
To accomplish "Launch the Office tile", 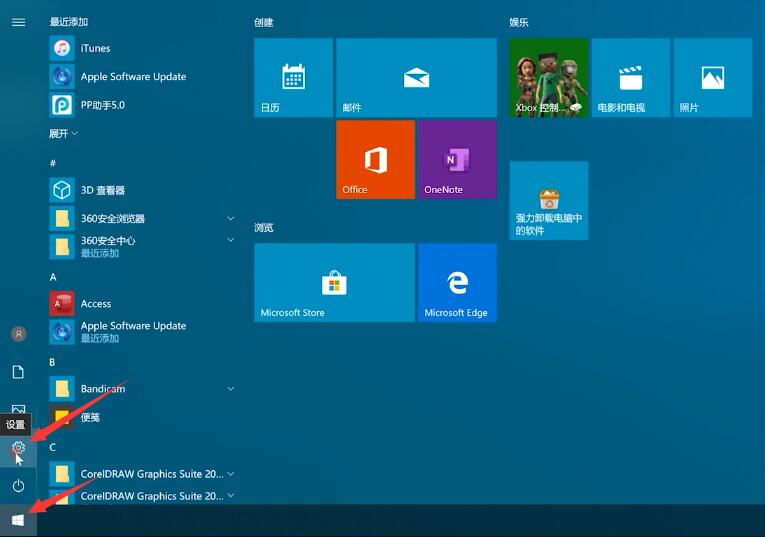I will pyautogui.click(x=376, y=159).
